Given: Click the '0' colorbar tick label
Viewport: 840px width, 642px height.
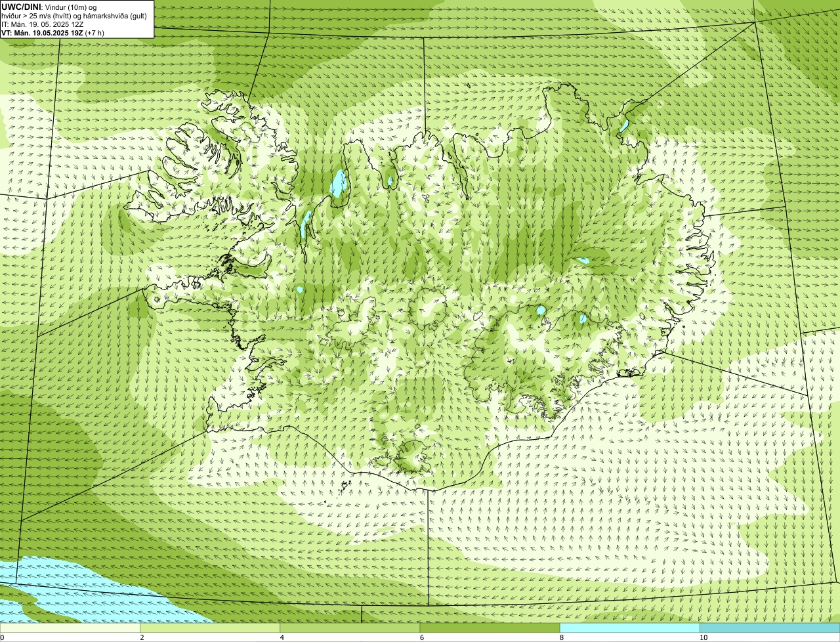Looking at the screenshot, I should click(x=2, y=637).
